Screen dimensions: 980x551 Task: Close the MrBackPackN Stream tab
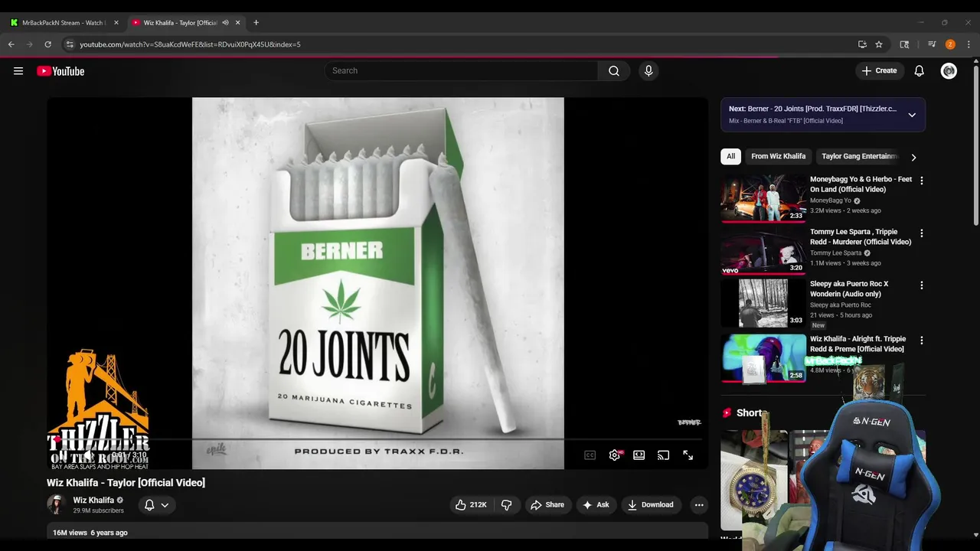point(116,23)
